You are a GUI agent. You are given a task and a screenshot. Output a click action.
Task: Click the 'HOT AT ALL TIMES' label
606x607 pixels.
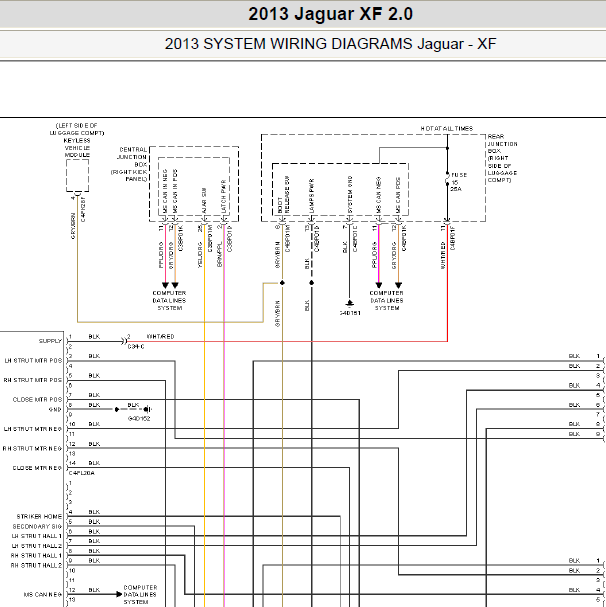click(446, 128)
